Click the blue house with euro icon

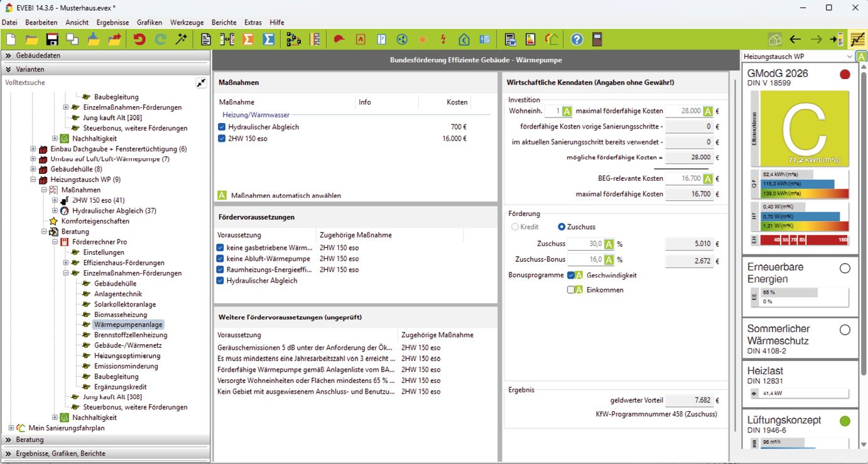tap(464, 40)
